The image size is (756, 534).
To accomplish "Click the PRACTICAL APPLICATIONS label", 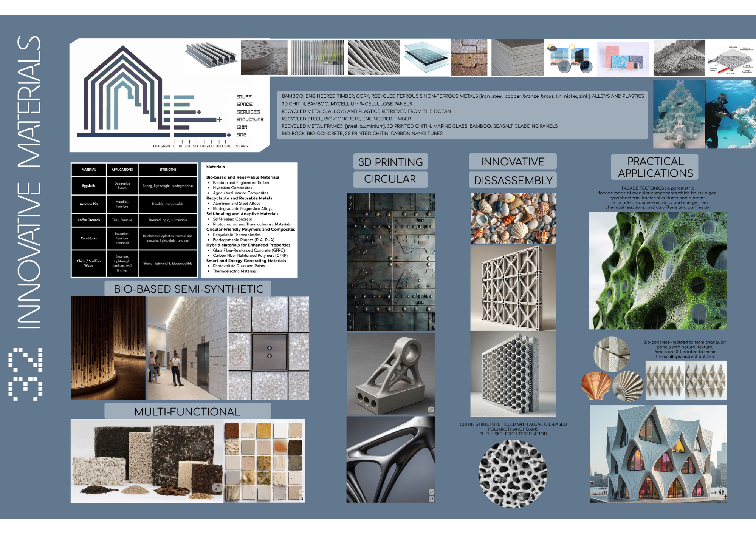I will click(656, 167).
